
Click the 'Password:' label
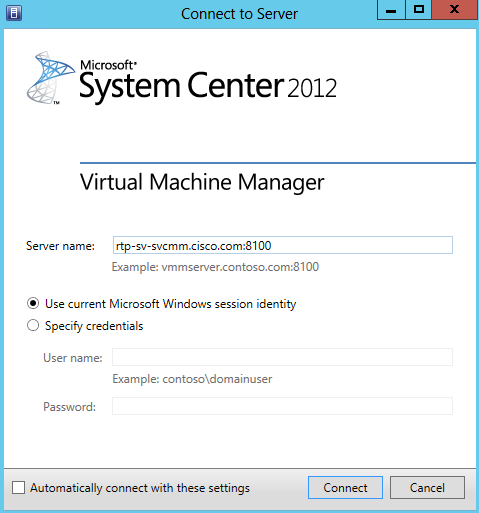pos(69,407)
